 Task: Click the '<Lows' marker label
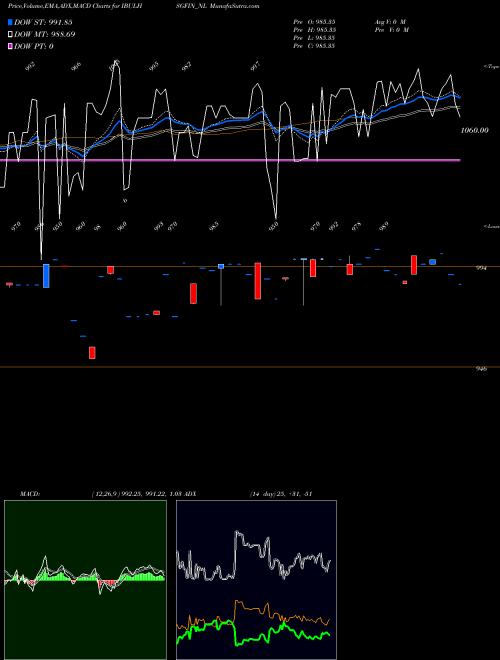click(491, 226)
